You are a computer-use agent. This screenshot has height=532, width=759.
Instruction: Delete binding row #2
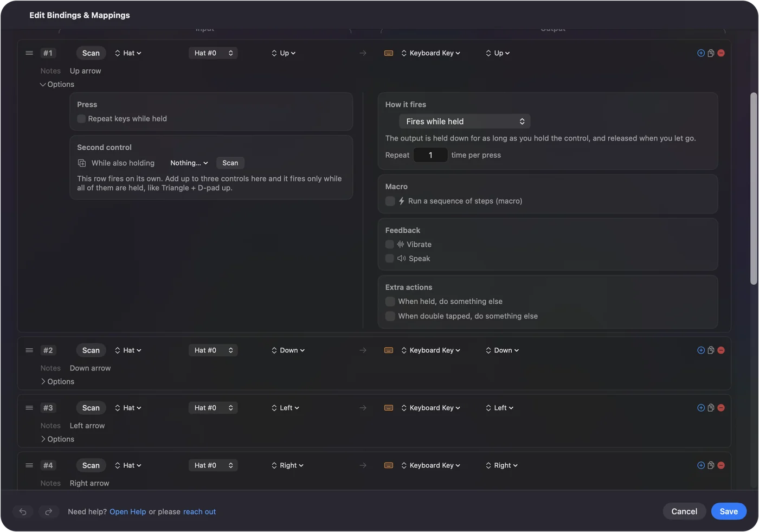pyautogui.click(x=721, y=350)
